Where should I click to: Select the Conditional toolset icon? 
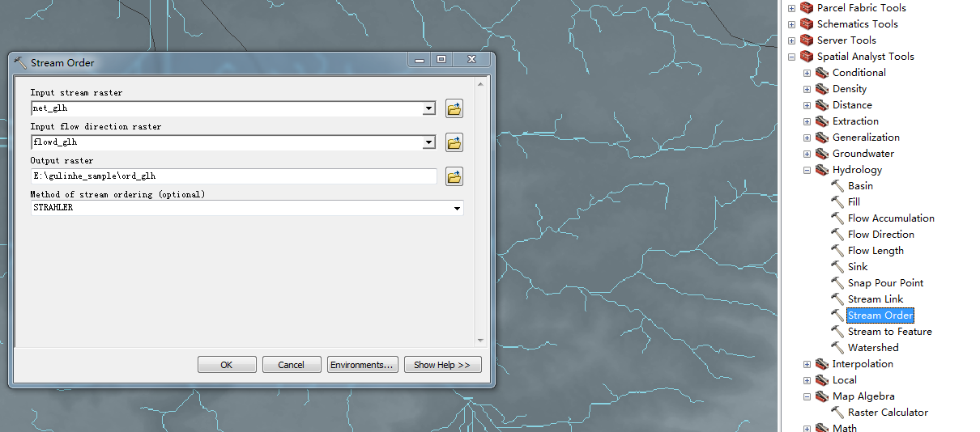coord(821,73)
